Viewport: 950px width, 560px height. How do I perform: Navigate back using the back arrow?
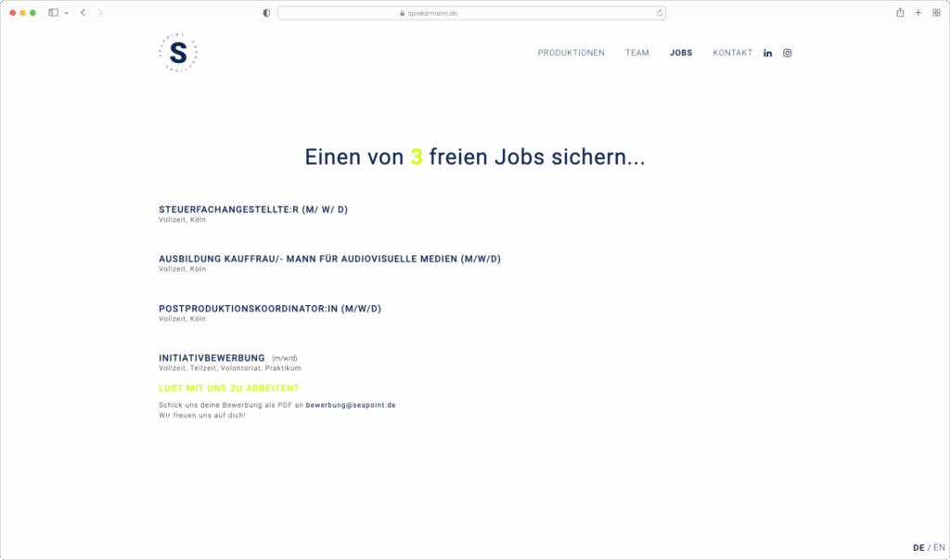[80, 13]
